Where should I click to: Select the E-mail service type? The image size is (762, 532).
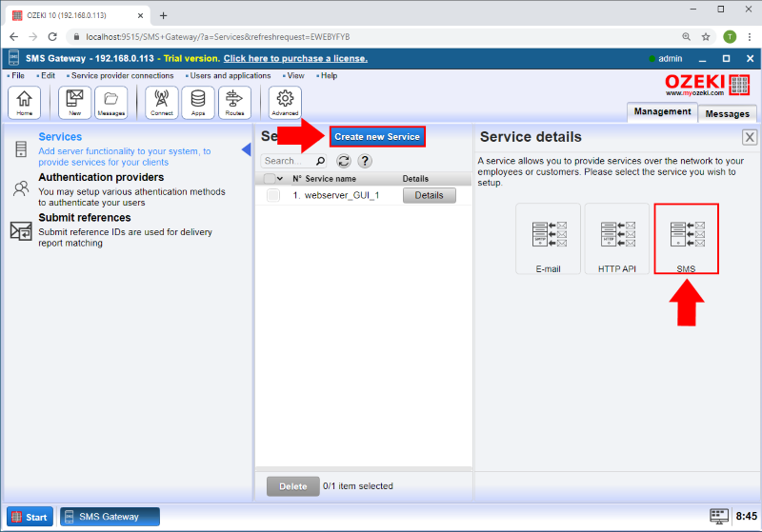[x=549, y=239]
